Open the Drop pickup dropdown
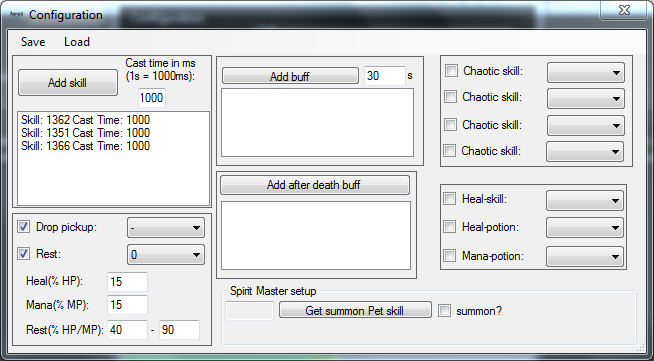 pos(166,228)
